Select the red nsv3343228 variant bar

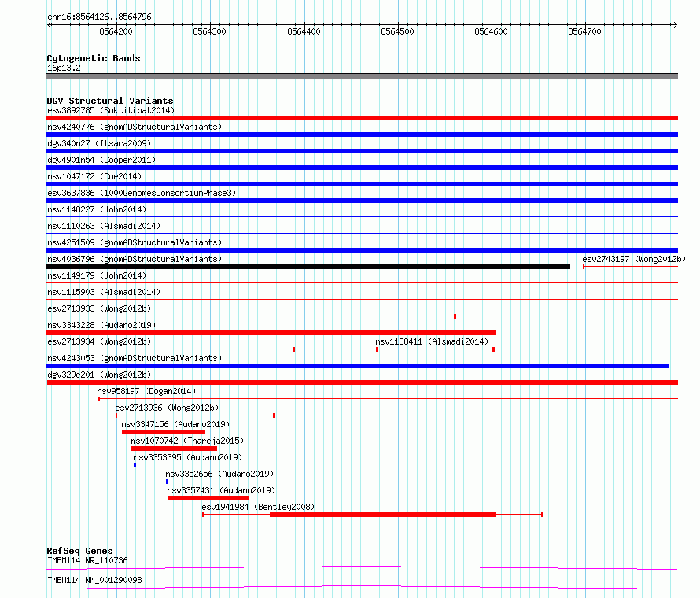[271, 333]
